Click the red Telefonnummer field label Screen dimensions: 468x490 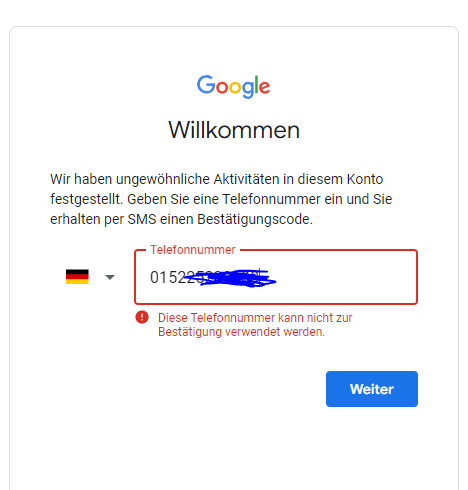(193, 250)
